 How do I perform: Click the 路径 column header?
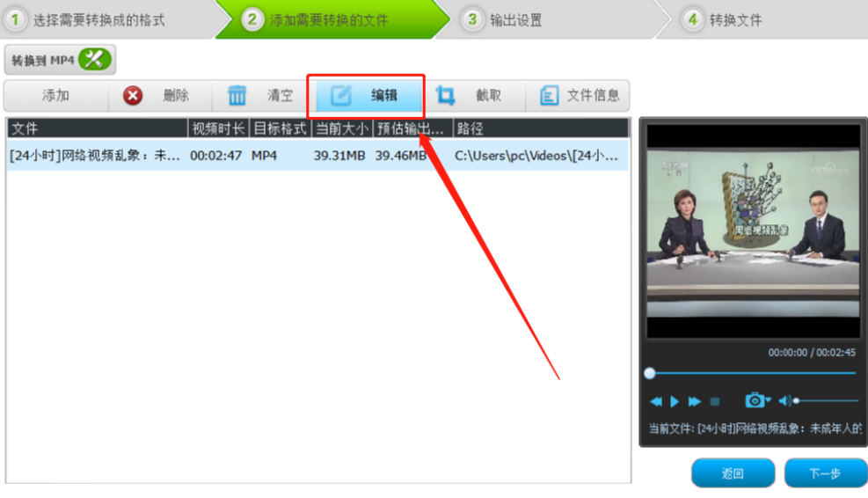[x=542, y=128]
